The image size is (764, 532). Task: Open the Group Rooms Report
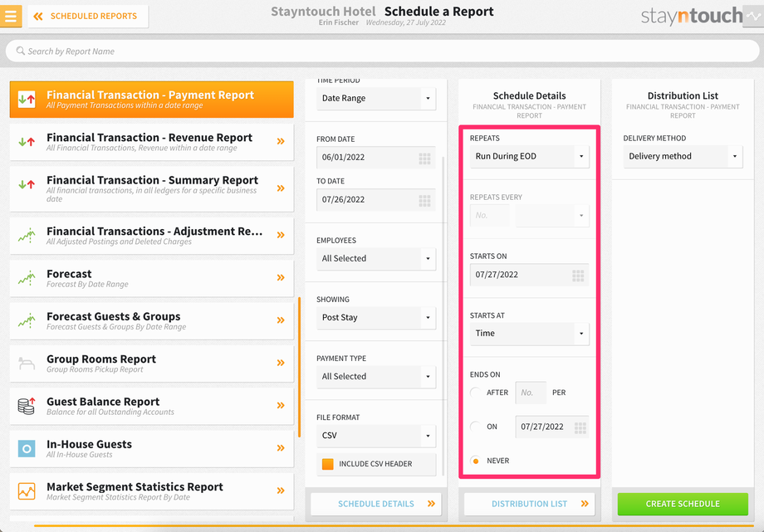click(151, 363)
